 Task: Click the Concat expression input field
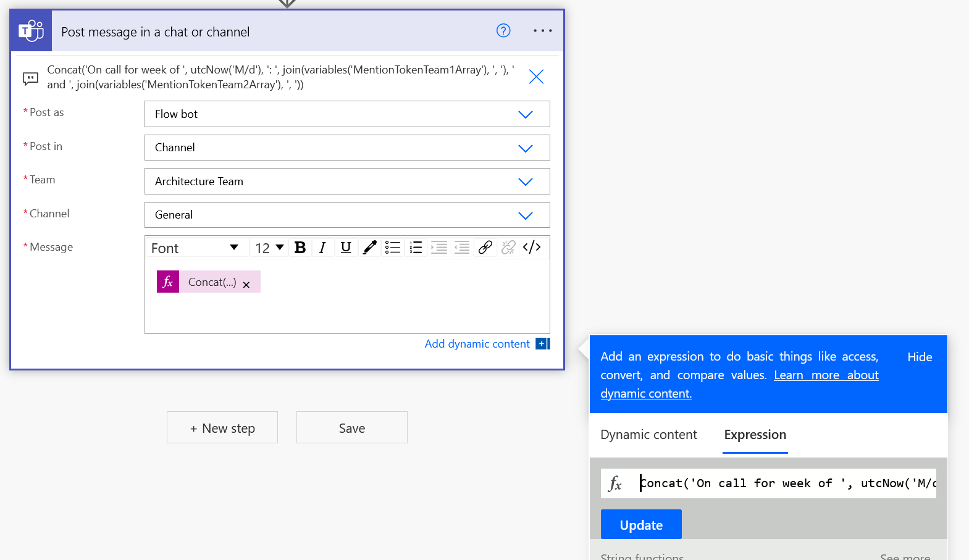pos(787,483)
